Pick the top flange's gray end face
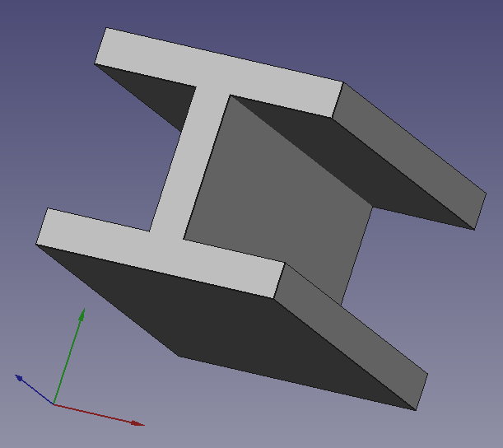The image size is (503, 448). pyautogui.click(x=409, y=156)
